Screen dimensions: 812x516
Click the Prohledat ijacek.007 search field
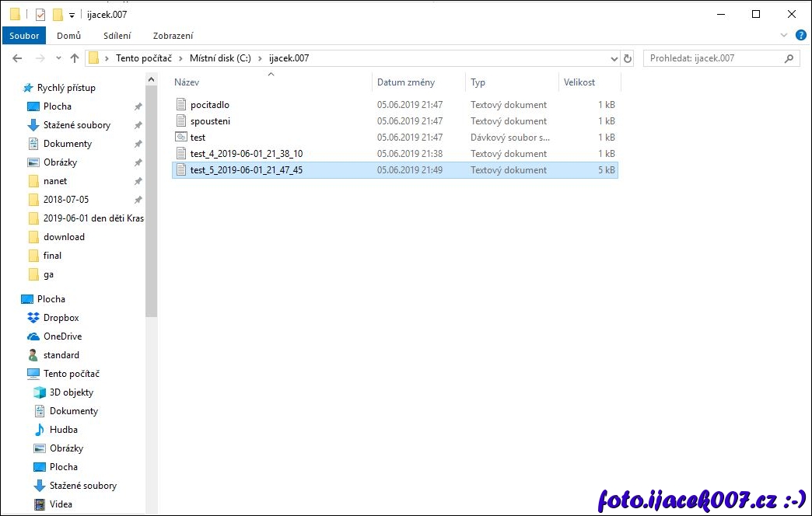click(712, 58)
